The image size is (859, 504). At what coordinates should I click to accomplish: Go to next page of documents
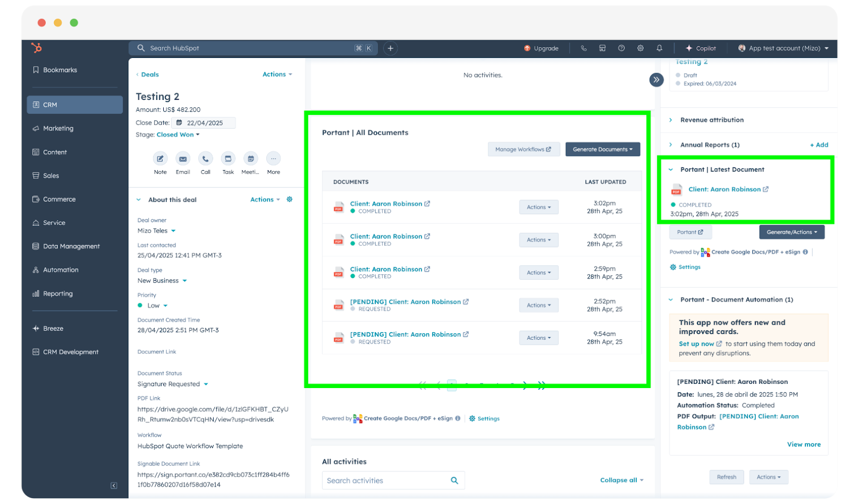(525, 385)
